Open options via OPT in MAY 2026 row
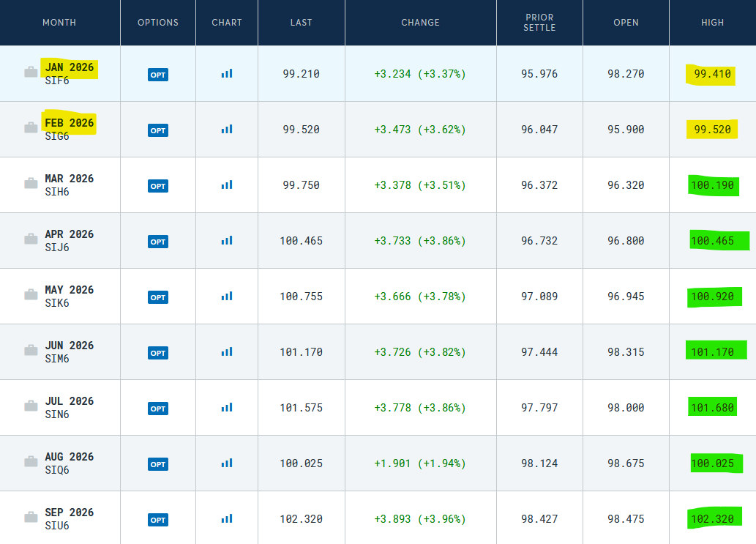Viewport: 756px width, 544px height. [158, 297]
